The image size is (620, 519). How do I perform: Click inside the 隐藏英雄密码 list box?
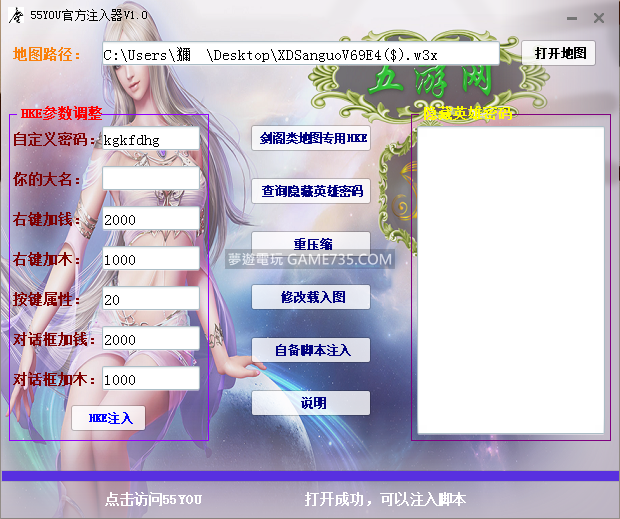point(510,280)
